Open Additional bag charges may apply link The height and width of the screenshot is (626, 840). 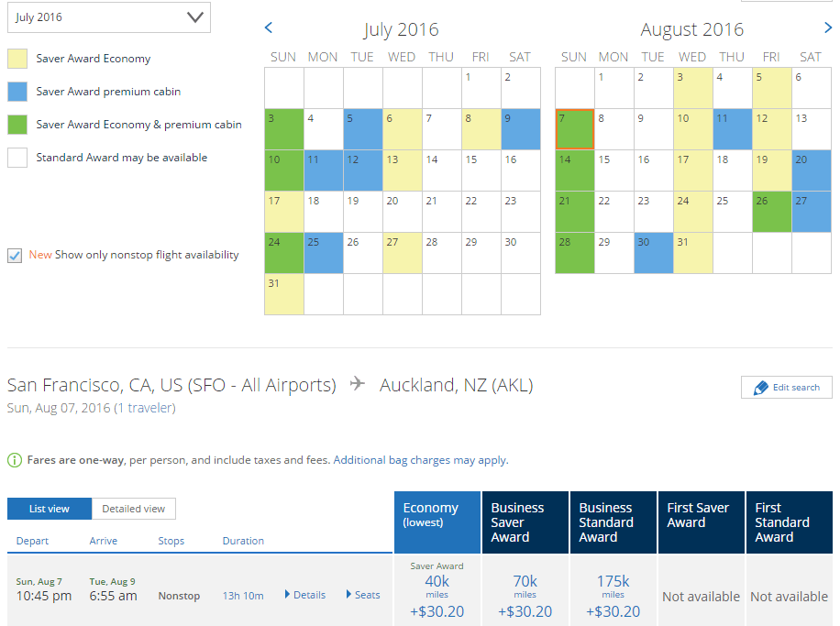tap(421, 460)
